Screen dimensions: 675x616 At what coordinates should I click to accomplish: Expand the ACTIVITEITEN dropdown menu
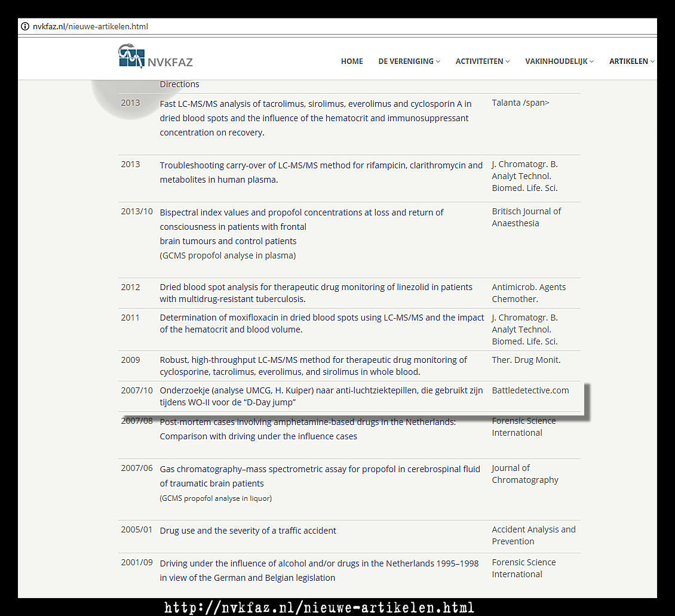pyautogui.click(x=482, y=61)
